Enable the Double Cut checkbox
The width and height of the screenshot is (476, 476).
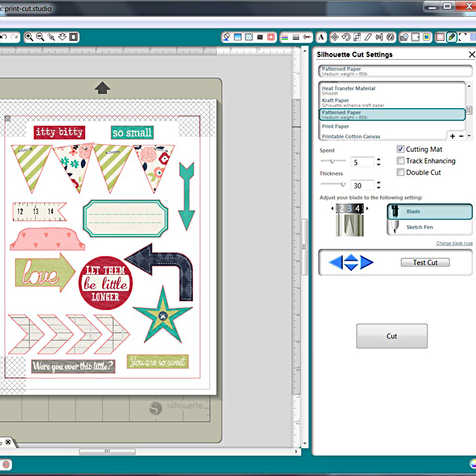tap(401, 172)
